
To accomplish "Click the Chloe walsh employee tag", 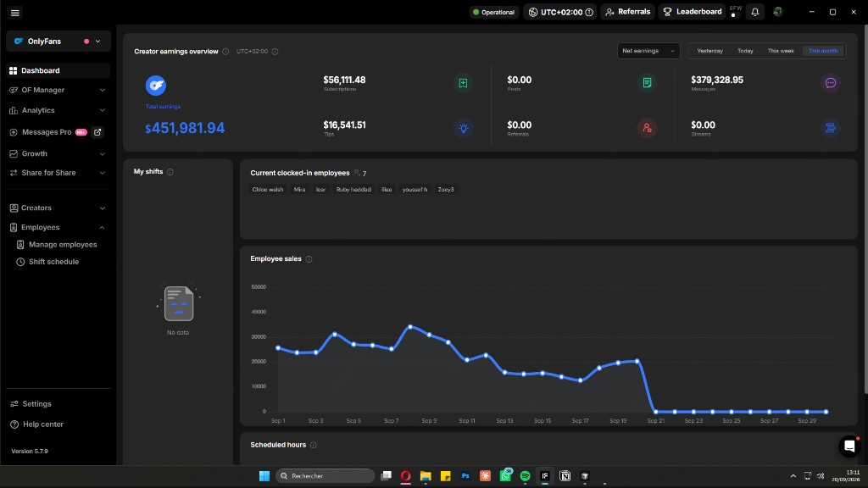I will pos(267,190).
